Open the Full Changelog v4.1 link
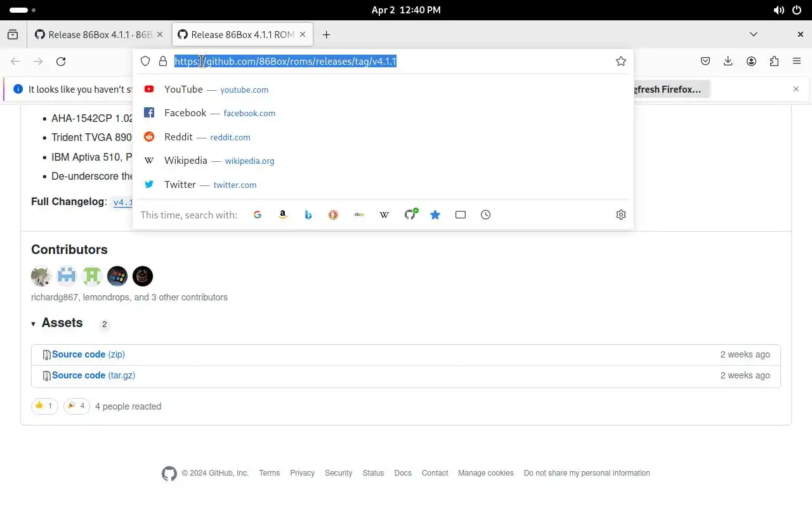The width and height of the screenshot is (812, 508). 123,203
